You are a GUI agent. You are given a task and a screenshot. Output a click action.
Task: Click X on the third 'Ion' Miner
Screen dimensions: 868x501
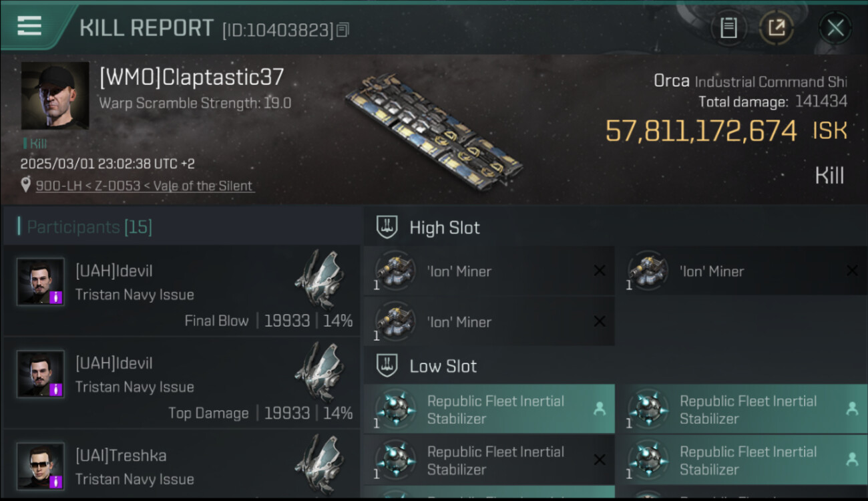600,322
